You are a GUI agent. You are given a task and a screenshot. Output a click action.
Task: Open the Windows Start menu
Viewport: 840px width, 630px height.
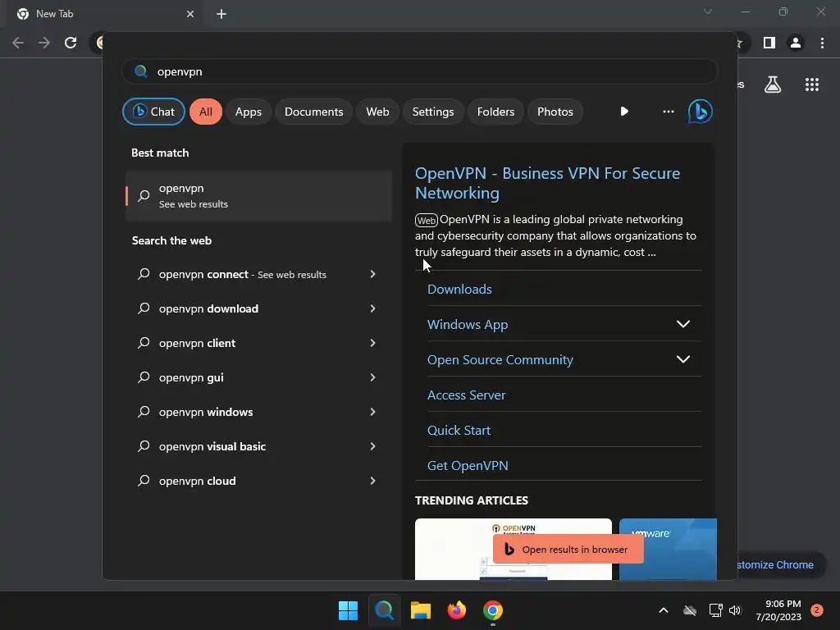click(x=348, y=610)
